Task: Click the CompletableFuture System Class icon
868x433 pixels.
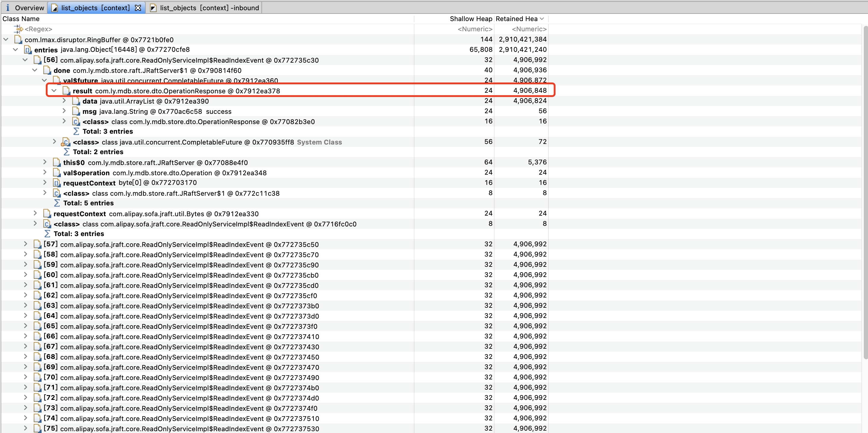Action: 66,142
